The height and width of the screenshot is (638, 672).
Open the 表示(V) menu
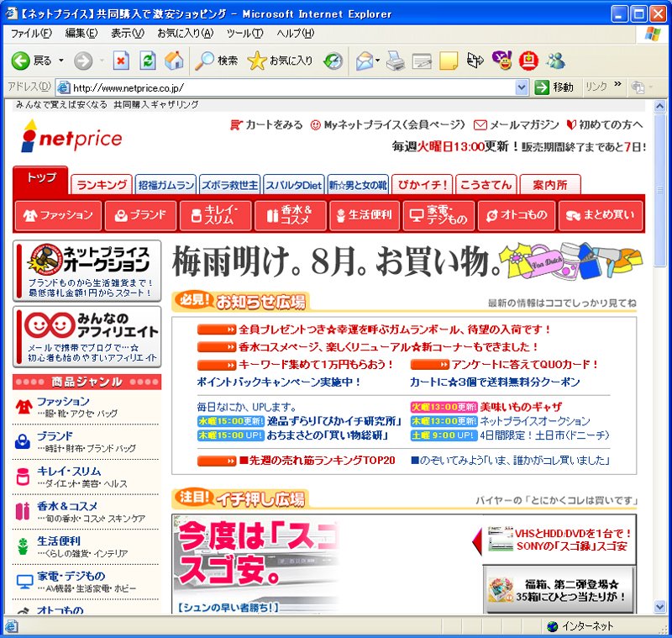coord(128,34)
